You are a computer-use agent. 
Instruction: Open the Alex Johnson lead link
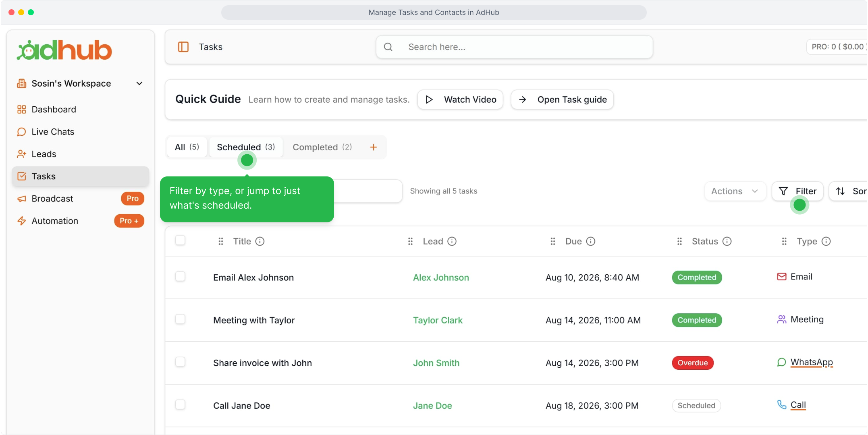[x=441, y=278]
